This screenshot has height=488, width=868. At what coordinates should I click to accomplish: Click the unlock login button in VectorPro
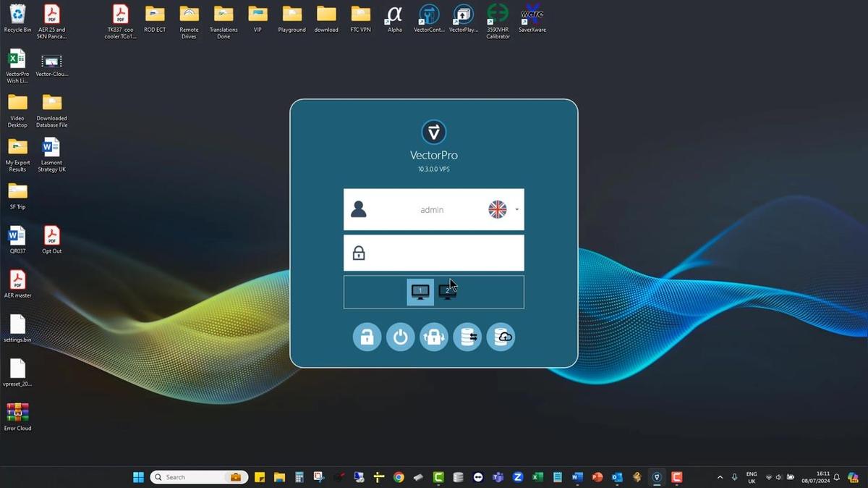click(x=367, y=337)
